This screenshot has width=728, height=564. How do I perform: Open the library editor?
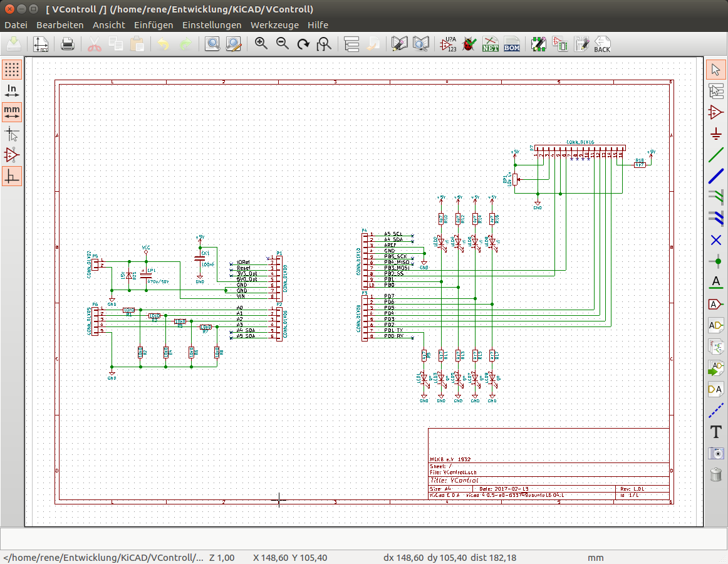pos(400,44)
